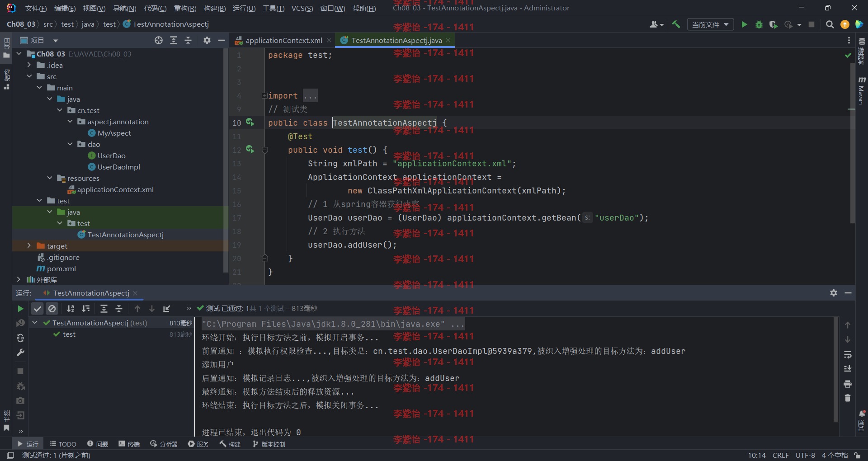
Task: Click java breadcrumb in navigation bar
Action: [x=88, y=24]
